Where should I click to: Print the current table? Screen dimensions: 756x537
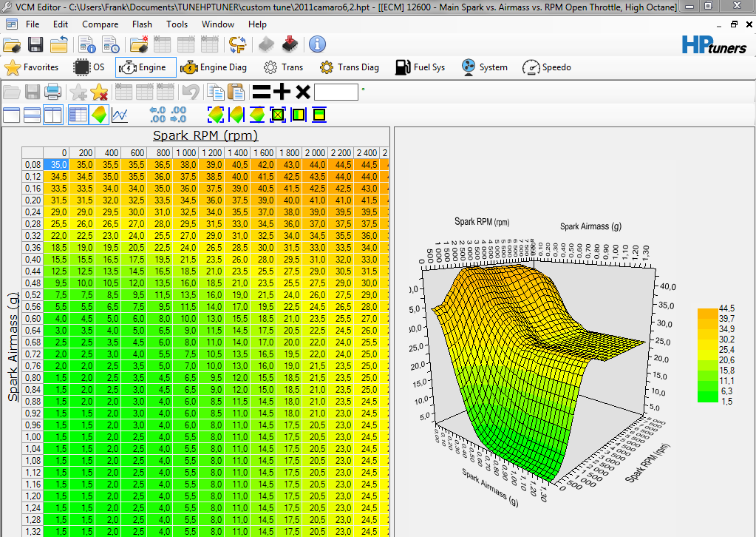pos(52,92)
